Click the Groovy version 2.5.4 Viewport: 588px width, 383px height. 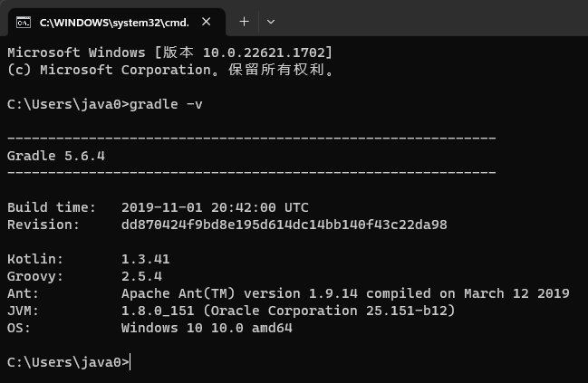[x=141, y=276]
